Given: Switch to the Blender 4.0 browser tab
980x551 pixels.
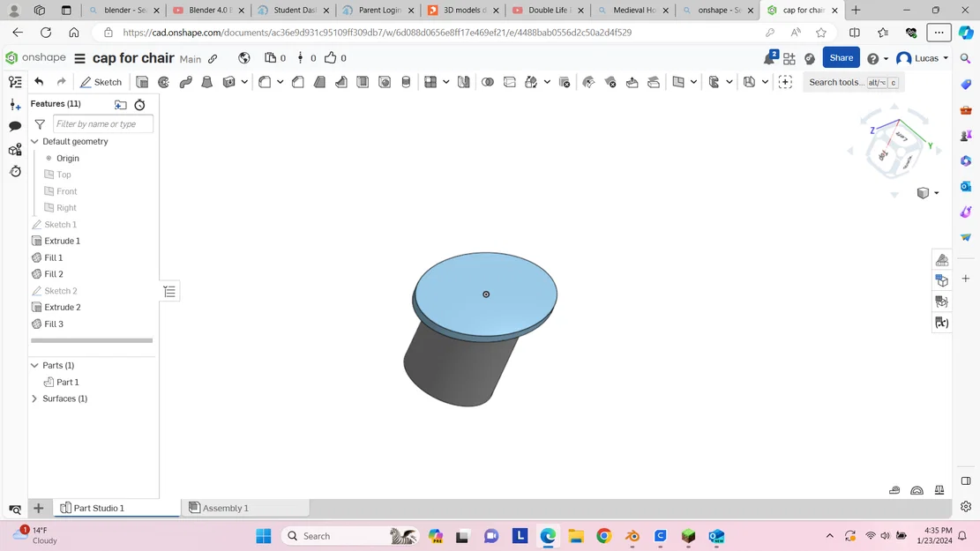Looking at the screenshot, I should coord(208,10).
